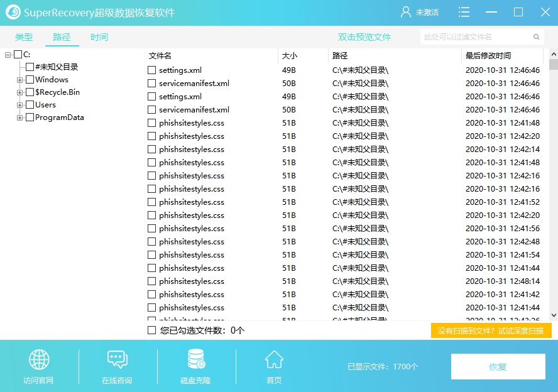This screenshot has width=558, height=392.
Task: Open the list menu icon in title bar
Action: [464, 13]
